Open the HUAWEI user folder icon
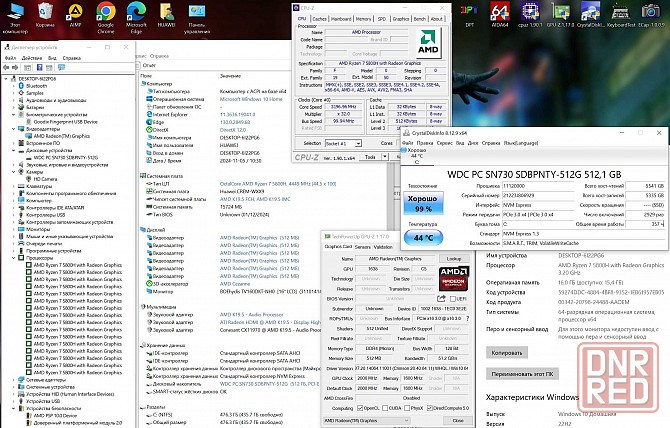670x428 pixels. point(166,15)
